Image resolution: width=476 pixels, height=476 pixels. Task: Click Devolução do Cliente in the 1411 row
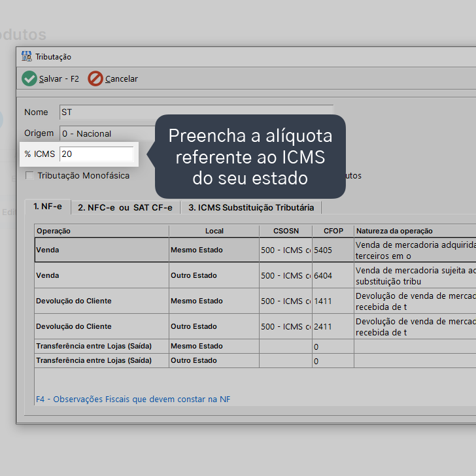click(102, 301)
